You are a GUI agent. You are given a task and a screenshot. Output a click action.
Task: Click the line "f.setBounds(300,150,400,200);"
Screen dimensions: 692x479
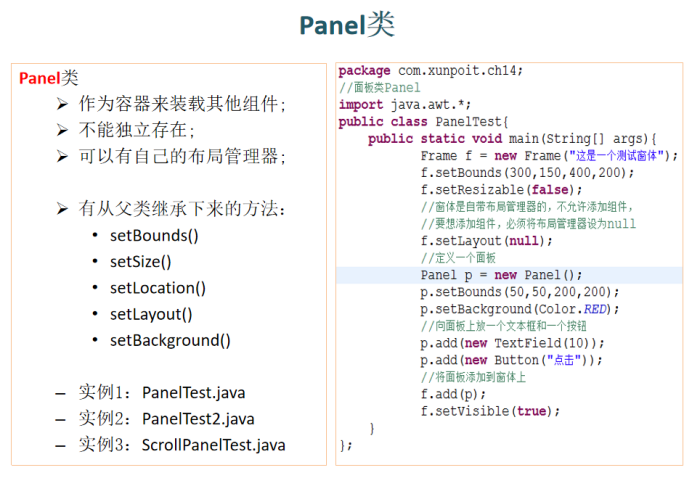tap(527, 173)
